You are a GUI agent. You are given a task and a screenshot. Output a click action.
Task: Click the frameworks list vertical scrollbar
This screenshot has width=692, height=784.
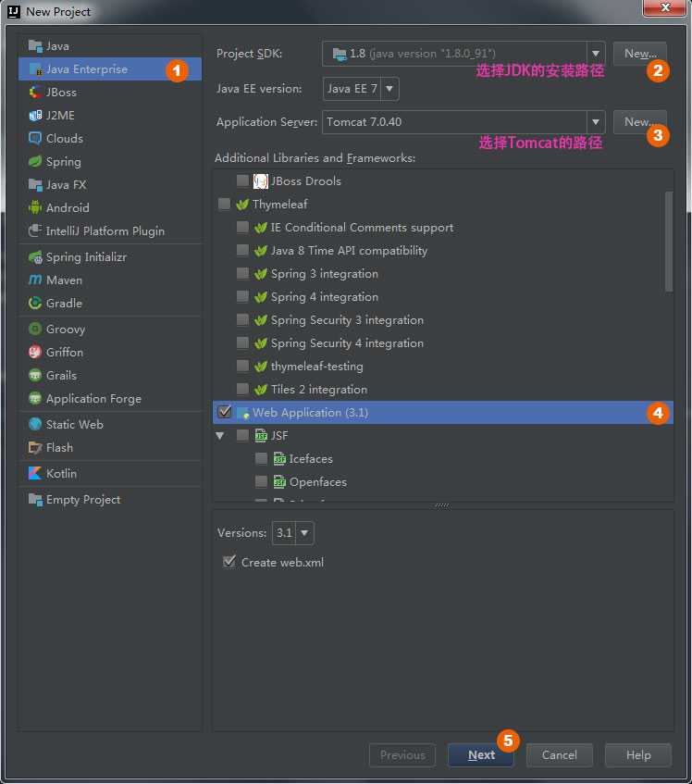click(x=669, y=241)
